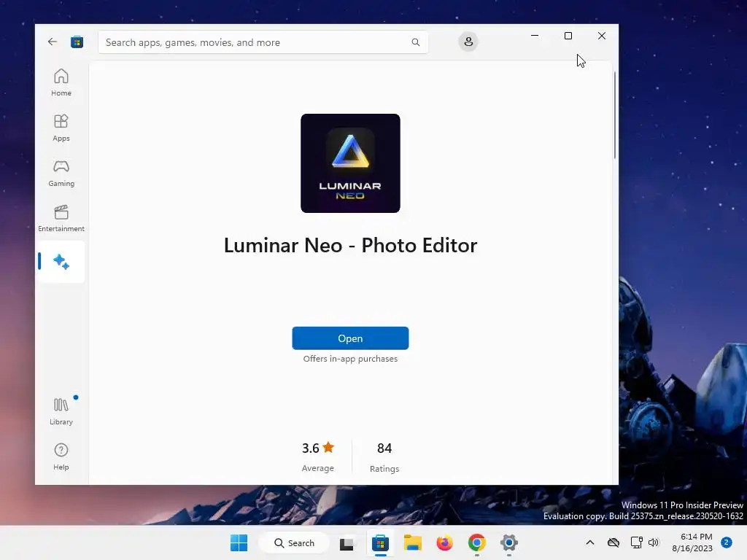Click the Microsoft Store logo icon
Screen dimensions: 747x560
77,42
